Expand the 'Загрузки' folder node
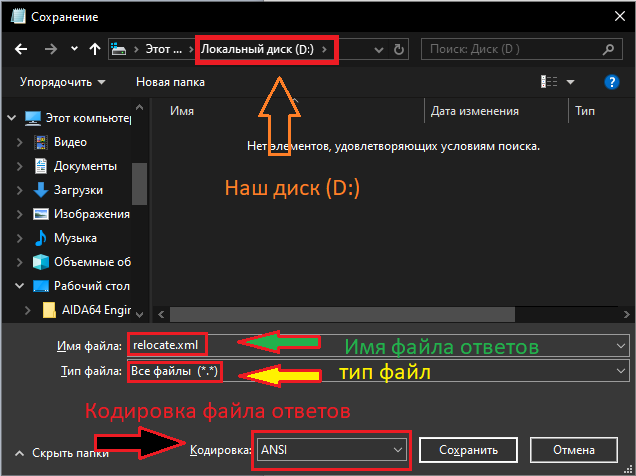Viewport: 636px width, 476px height. 19,190
